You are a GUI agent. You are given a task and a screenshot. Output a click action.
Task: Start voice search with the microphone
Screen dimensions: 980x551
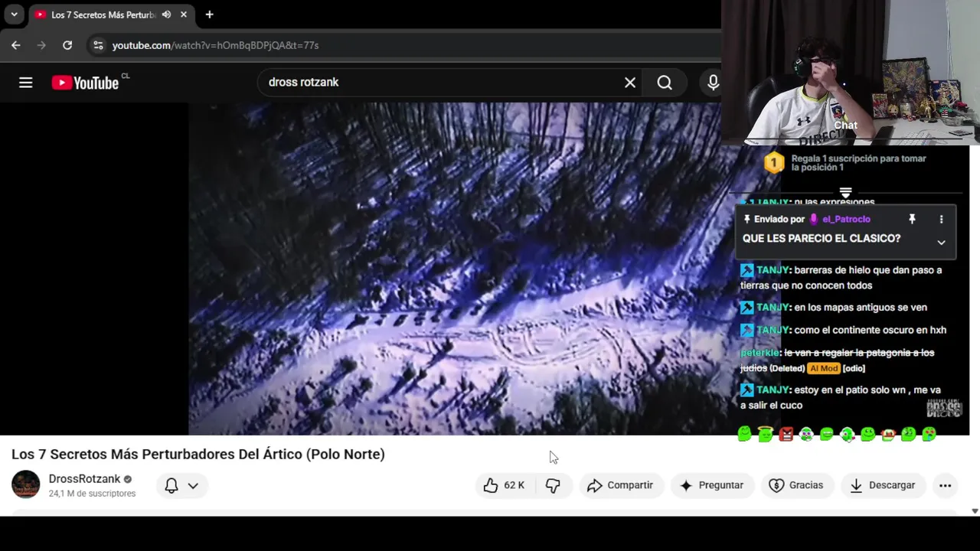713,83
